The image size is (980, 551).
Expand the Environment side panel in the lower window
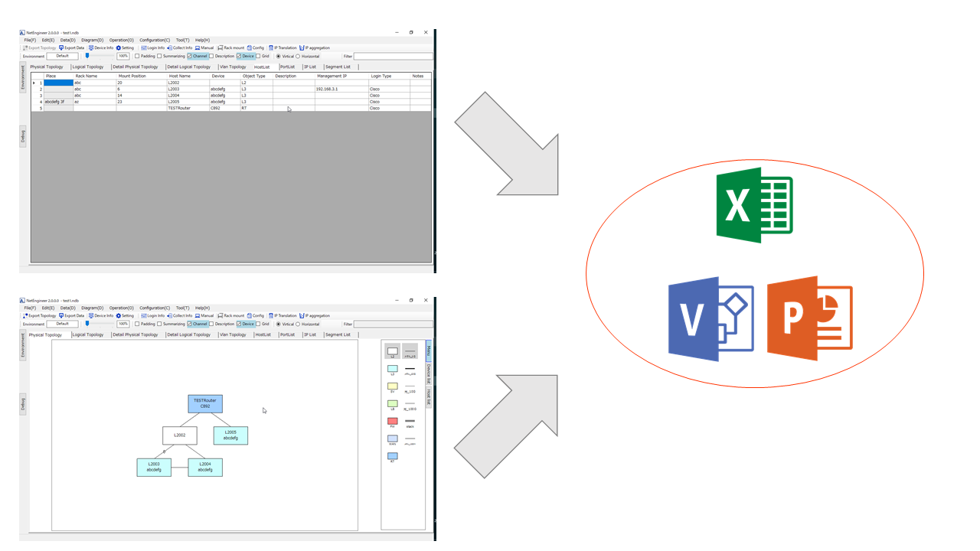23,344
